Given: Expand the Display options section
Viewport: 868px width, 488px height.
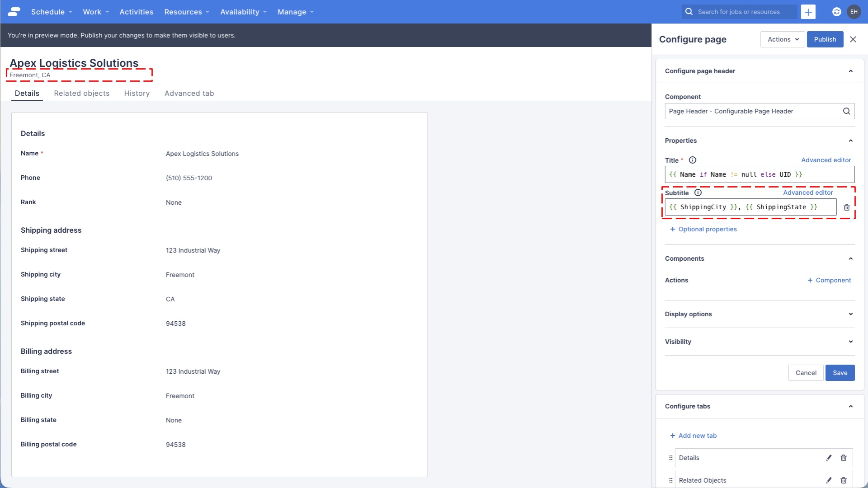Looking at the screenshot, I should point(850,314).
